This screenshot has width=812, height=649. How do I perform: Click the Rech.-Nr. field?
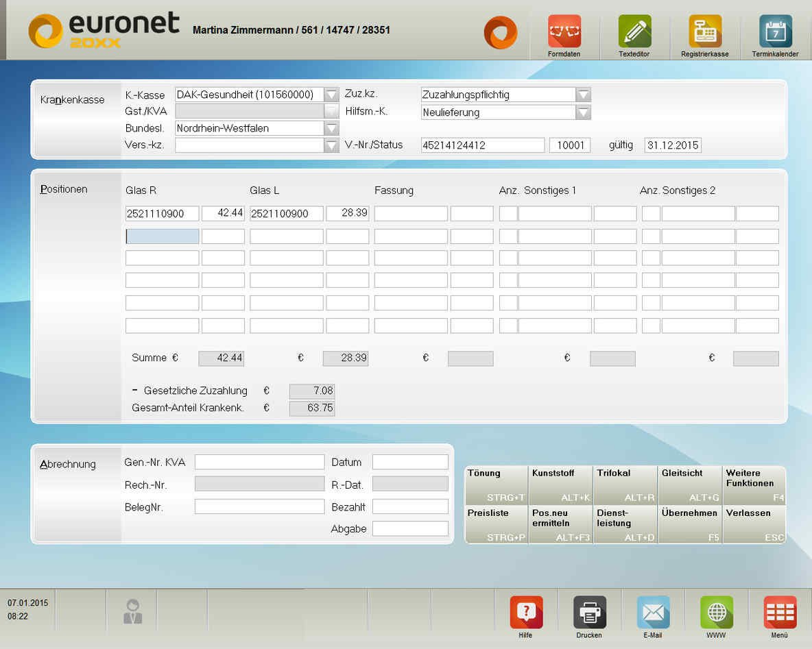tap(259, 484)
